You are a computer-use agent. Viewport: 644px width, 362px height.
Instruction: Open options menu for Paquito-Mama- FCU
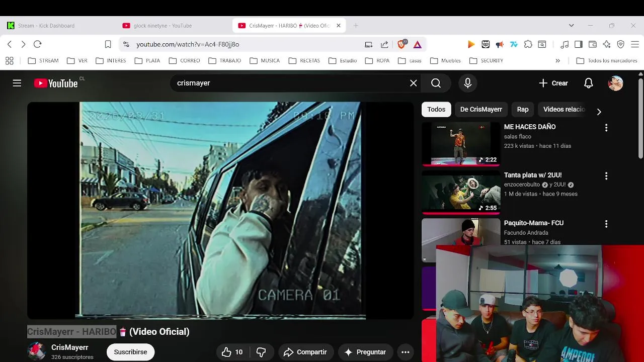click(606, 224)
